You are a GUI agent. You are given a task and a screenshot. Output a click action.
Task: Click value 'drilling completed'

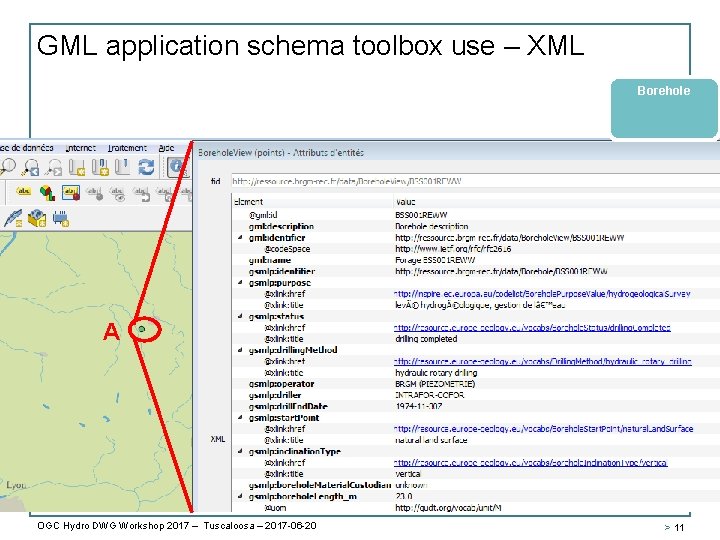(426, 339)
